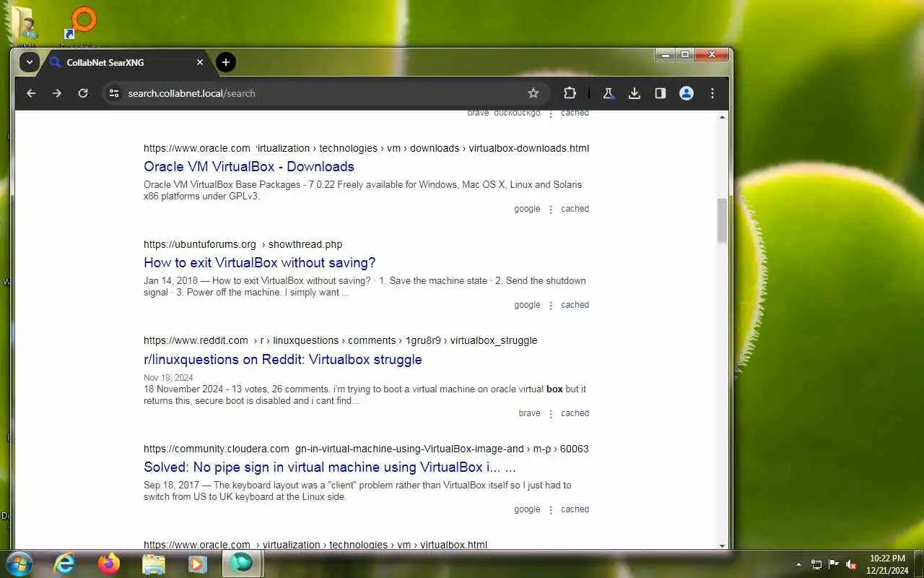Open cached link for ubuntuforums result
This screenshot has width=924, height=578.
point(575,305)
